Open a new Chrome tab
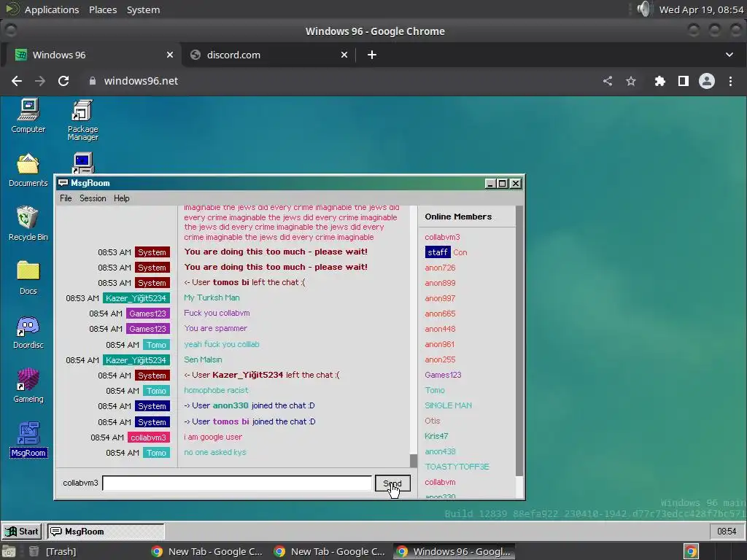The image size is (747, 560). point(372,55)
